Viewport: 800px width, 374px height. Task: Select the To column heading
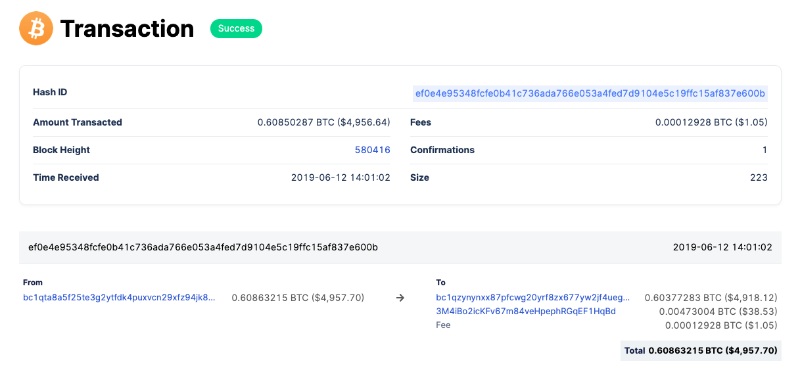(441, 282)
